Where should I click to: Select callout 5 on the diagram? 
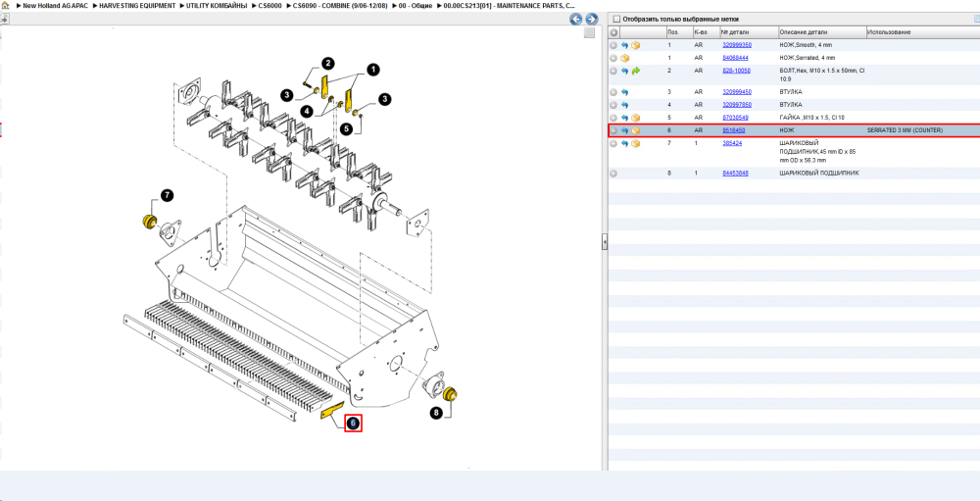pyautogui.click(x=347, y=128)
